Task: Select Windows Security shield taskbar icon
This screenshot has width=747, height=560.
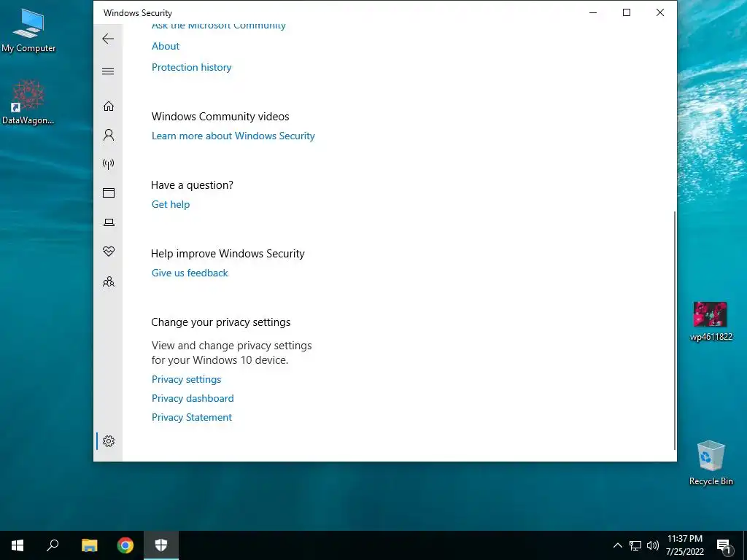Action: tap(161, 545)
